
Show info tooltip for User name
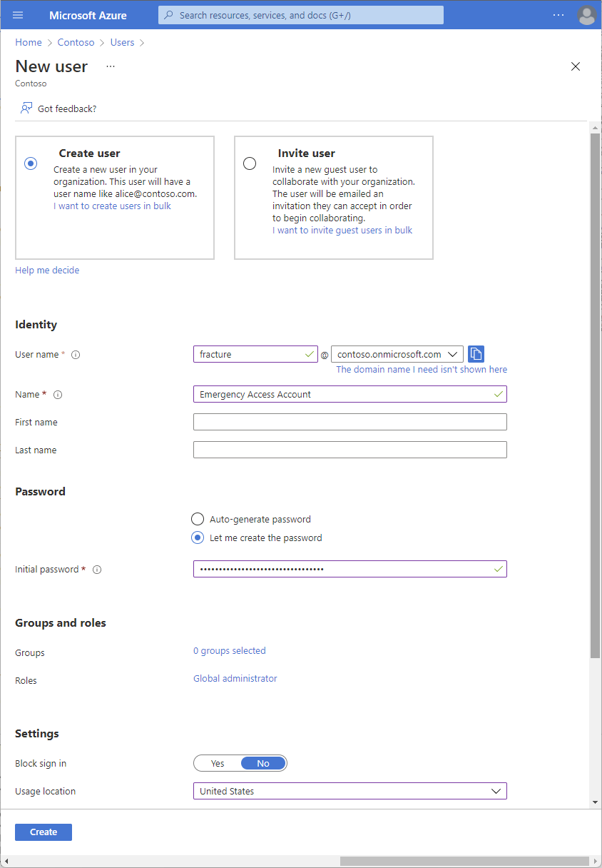(x=76, y=355)
